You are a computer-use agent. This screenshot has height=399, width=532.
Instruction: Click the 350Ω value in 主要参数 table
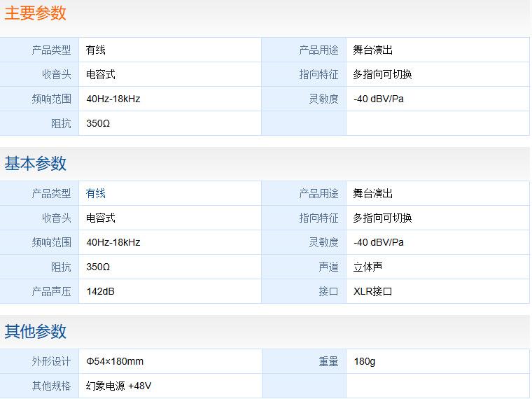[x=98, y=123]
